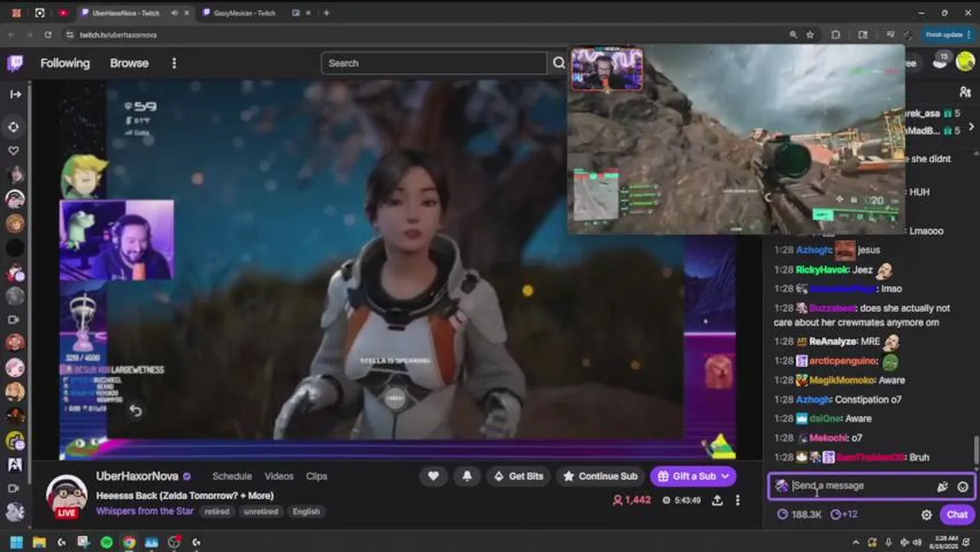Open the address bar zoom magnifier icon

[793, 34]
